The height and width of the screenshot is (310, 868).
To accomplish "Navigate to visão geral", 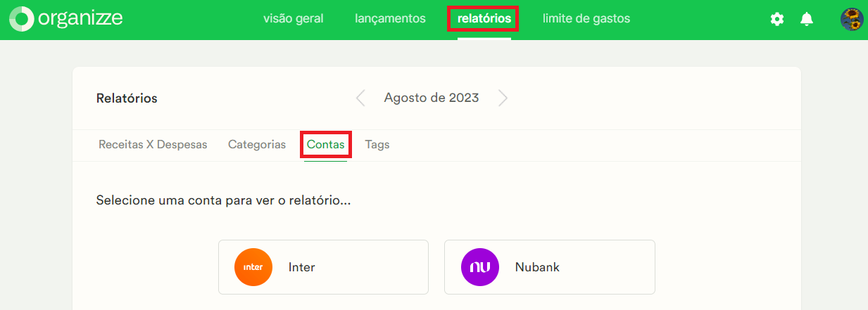I will [x=294, y=18].
